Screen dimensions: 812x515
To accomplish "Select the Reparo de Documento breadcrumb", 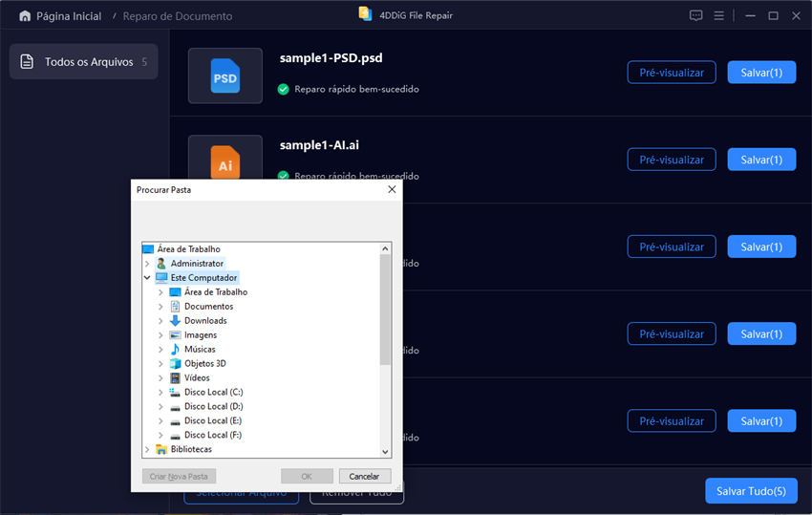I will pyautogui.click(x=177, y=16).
